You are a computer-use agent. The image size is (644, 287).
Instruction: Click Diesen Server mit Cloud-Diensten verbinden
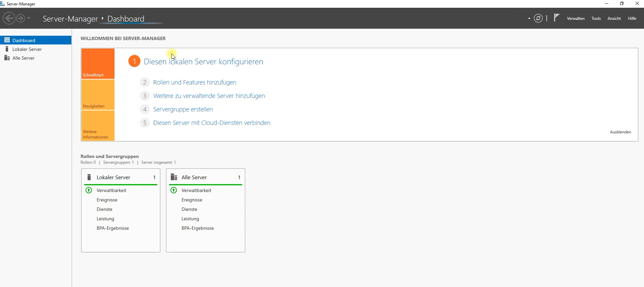212,123
